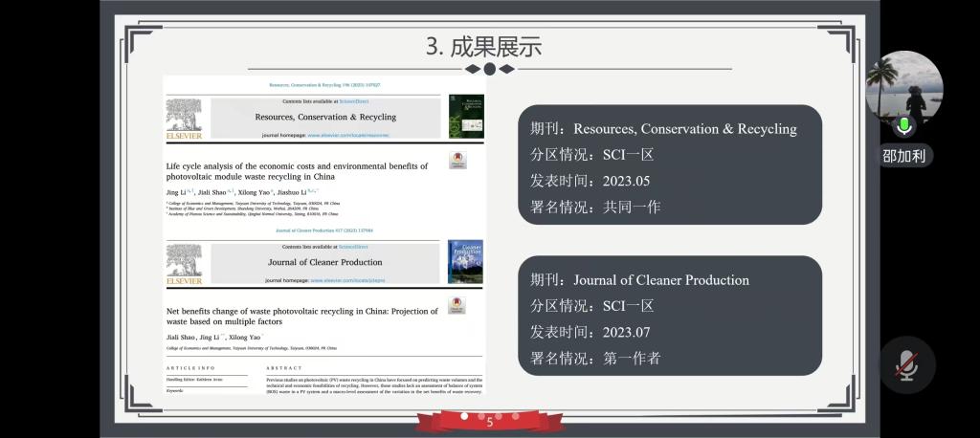Click the green speaking microphone indicator
This screenshot has width=980, height=438.
coord(904,126)
